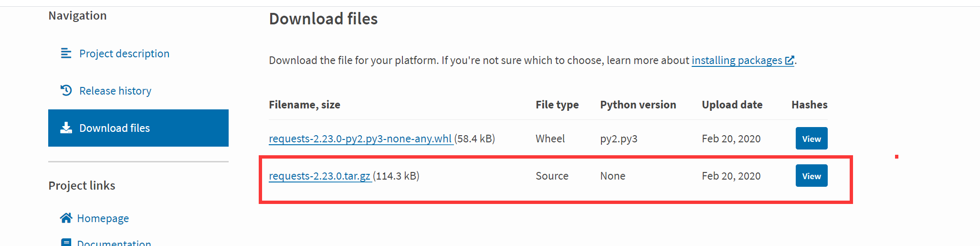The image size is (980, 246).
Task: Open the Project description navigation link
Action: pyautogui.click(x=124, y=53)
